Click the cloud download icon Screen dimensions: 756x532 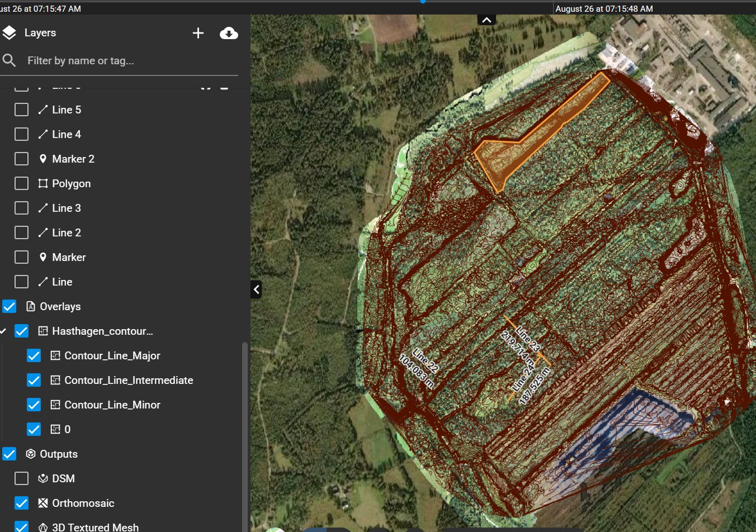click(x=229, y=33)
